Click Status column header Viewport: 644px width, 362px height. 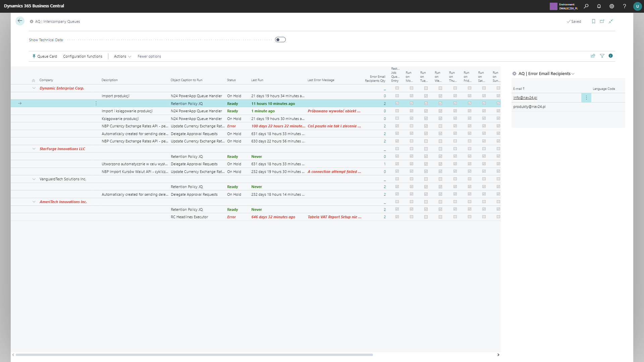231,80
